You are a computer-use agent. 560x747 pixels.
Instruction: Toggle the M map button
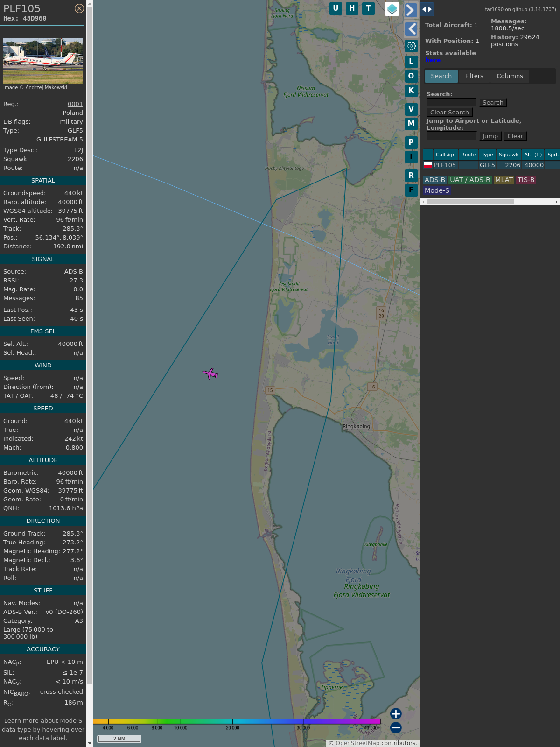pos(411,124)
